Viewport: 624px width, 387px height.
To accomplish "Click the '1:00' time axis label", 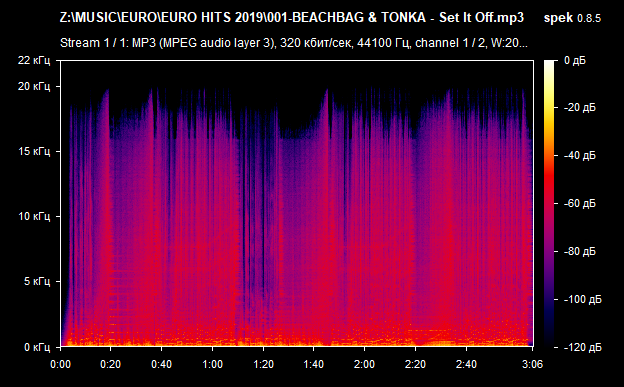I will click(213, 364).
